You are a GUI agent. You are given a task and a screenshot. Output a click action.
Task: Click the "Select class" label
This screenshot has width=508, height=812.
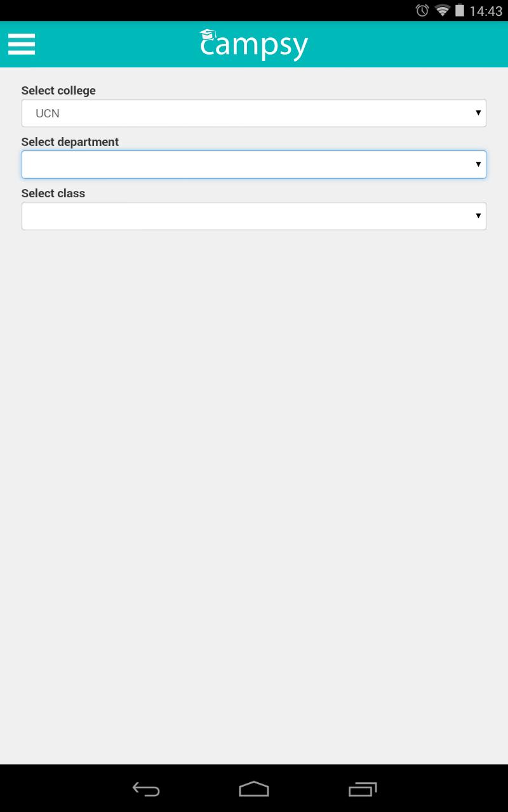click(53, 193)
